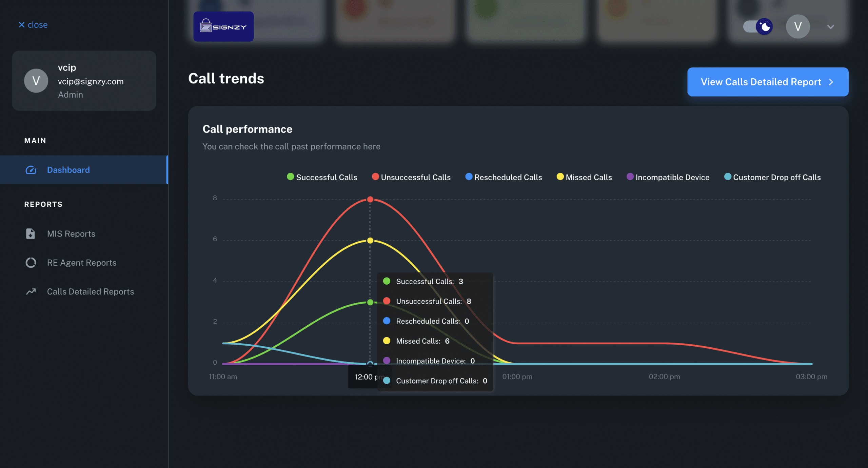Click the Dashboard gauge icon

[31, 170]
